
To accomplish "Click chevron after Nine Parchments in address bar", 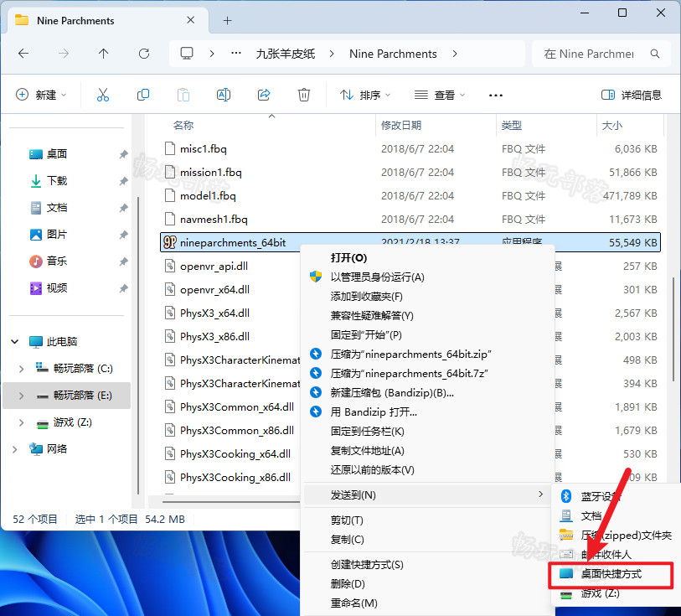I will tap(455, 54).
